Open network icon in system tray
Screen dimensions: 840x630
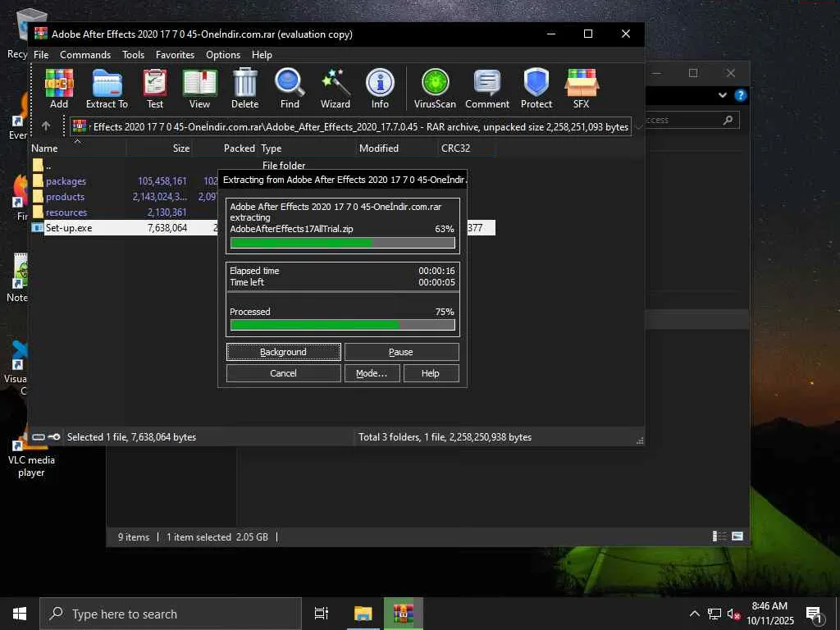coord(714,614)
